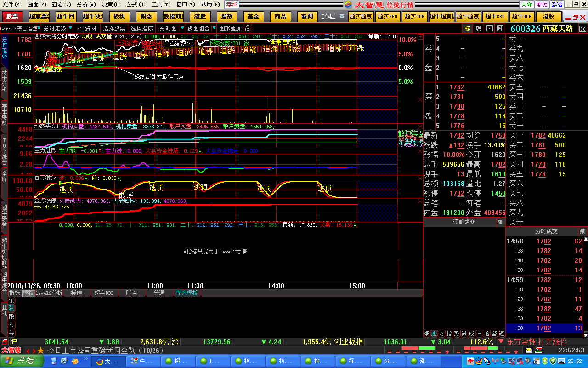This screenshot has width=588, height=368.
Task: Click the 存为模板 link
Action: tap(187, 293)
